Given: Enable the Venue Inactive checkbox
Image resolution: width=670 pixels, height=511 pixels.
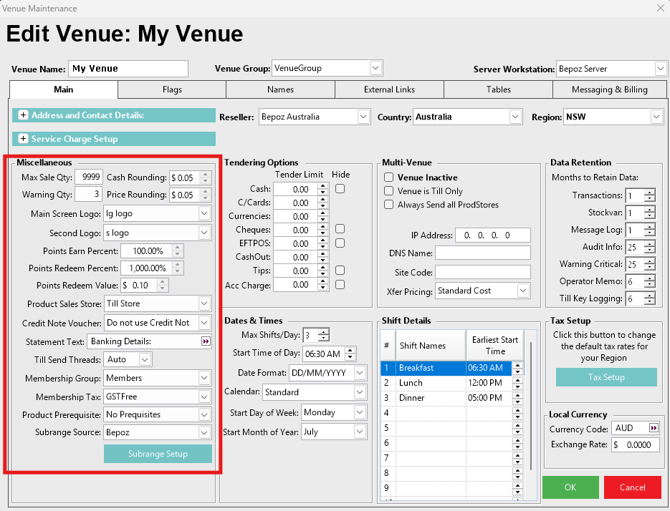Looking at the screenshot, I should pyautogui.click(x=389, y=178).
